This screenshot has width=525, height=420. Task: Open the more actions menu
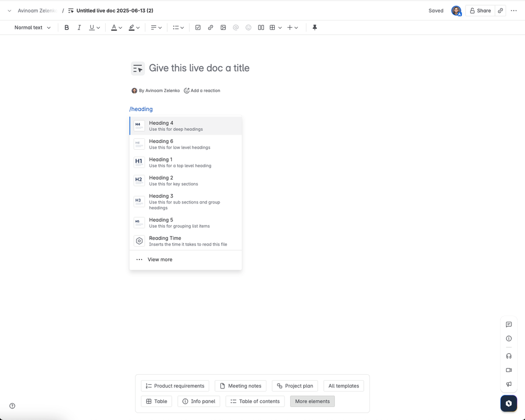pos(513,10)
